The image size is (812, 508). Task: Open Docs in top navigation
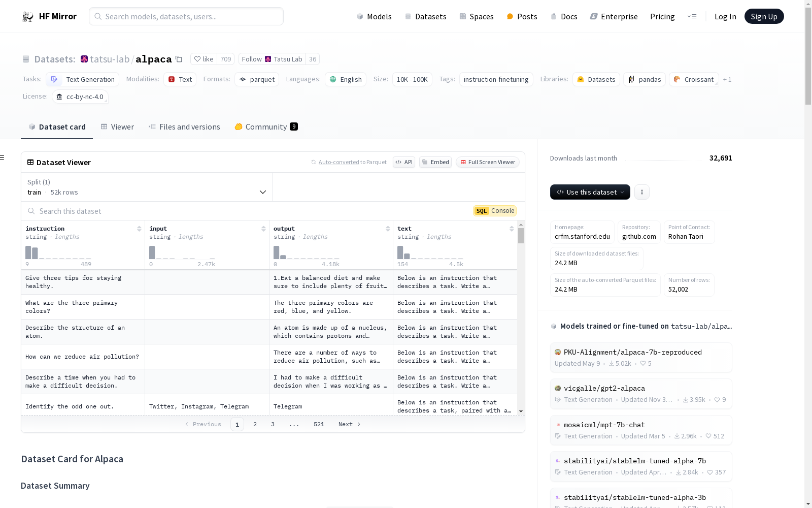click(x=564, y=16)
